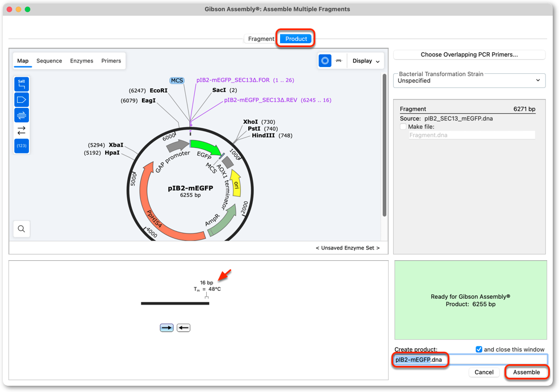Click the Assemble button
The height and width of the screenshot is (392, 559).
click(x=527, y=372)
